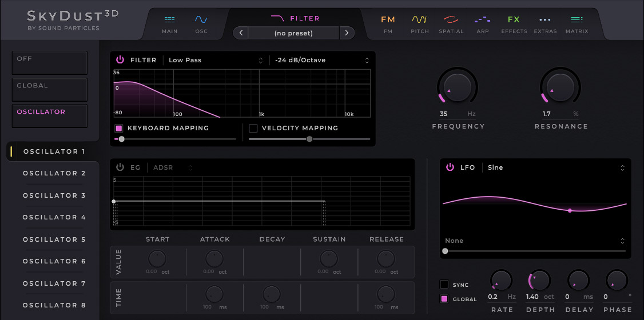
Task: Open the Pitch section icon
Action: coord(419,21)
